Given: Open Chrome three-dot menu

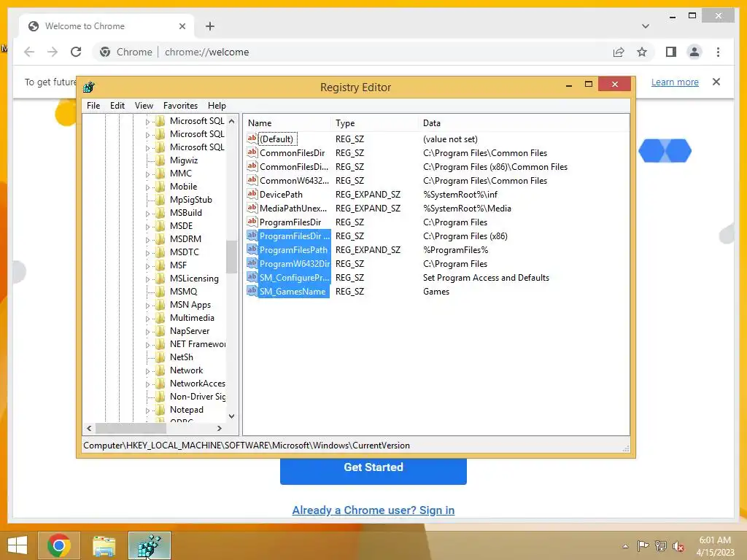Looking at the screenshot, I should click(x=718, y=52).
